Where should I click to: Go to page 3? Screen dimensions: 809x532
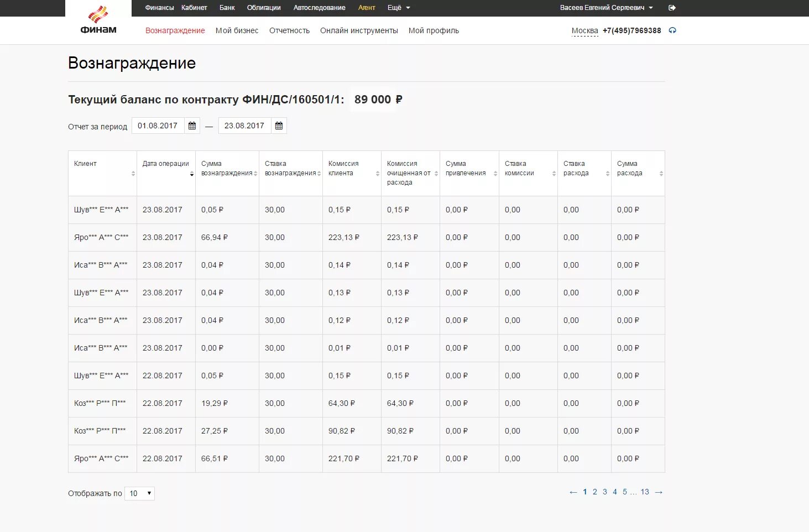(x=605, y=492)
